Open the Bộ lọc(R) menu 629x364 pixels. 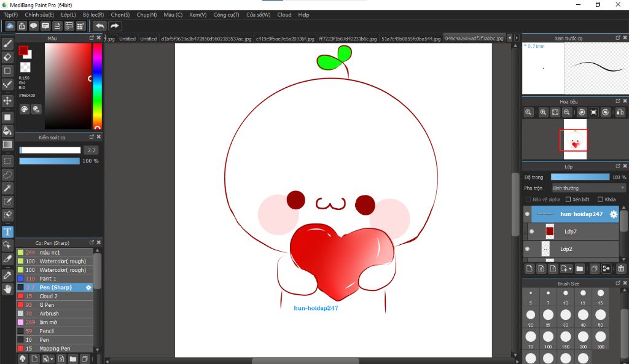click(x=93, y=15)
